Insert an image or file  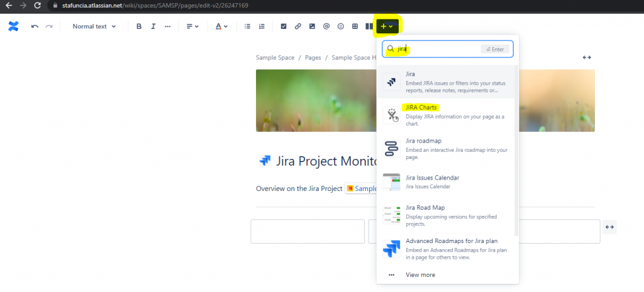(312, 26)
